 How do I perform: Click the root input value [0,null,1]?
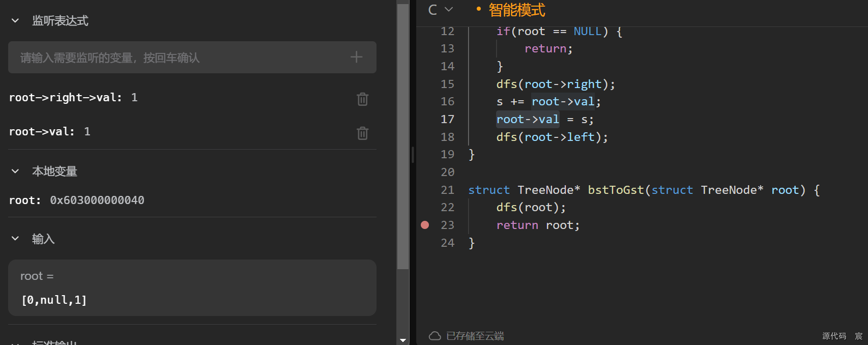tap(54, 300)
